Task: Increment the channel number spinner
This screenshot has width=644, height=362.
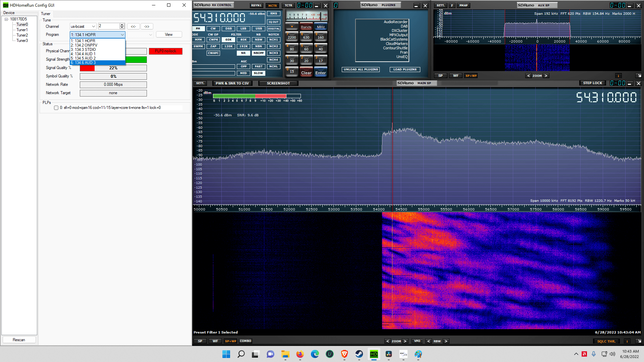Action: point(122,25)
